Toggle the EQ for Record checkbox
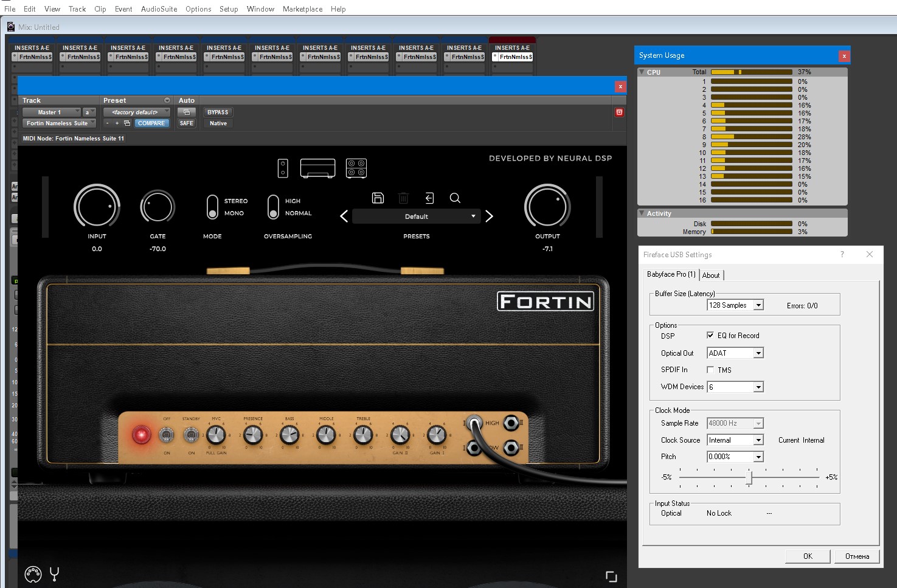The height and width of the screenshot is (588, 897). tap(710, 335)
